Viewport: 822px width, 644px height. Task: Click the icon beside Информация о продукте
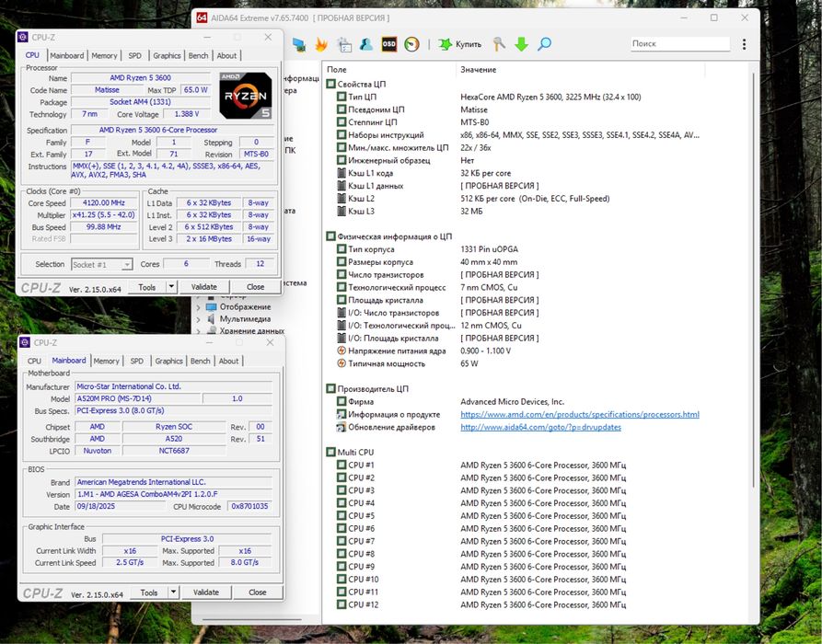342,414
